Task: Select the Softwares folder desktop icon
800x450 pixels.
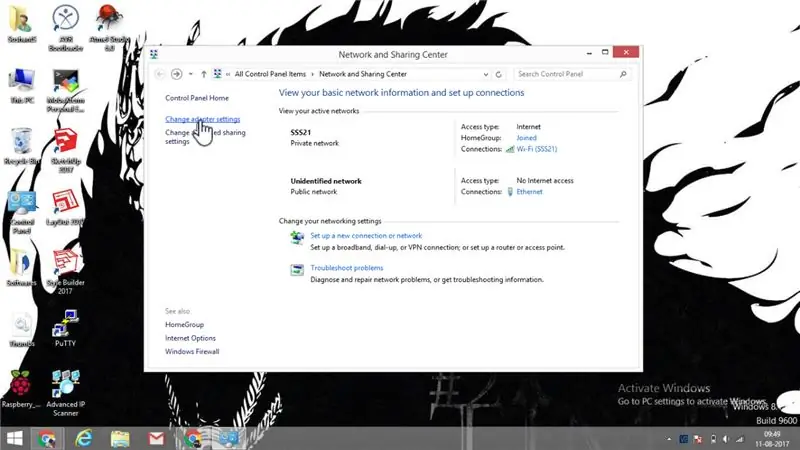Action: (21, 268)
